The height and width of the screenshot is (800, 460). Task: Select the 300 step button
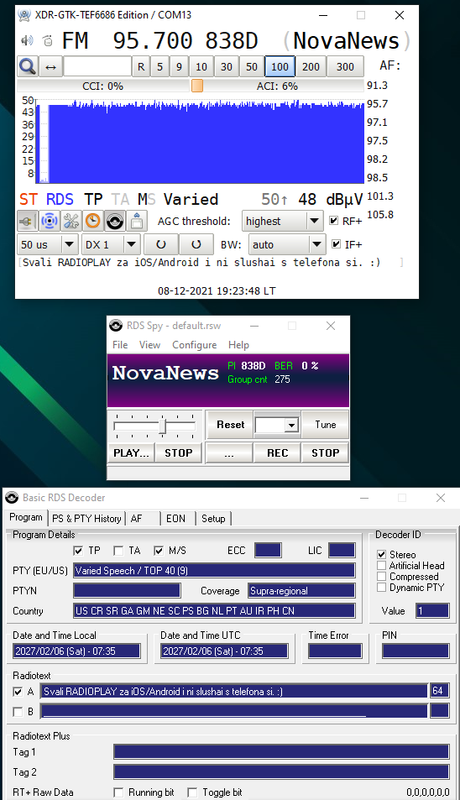(345, 67)
